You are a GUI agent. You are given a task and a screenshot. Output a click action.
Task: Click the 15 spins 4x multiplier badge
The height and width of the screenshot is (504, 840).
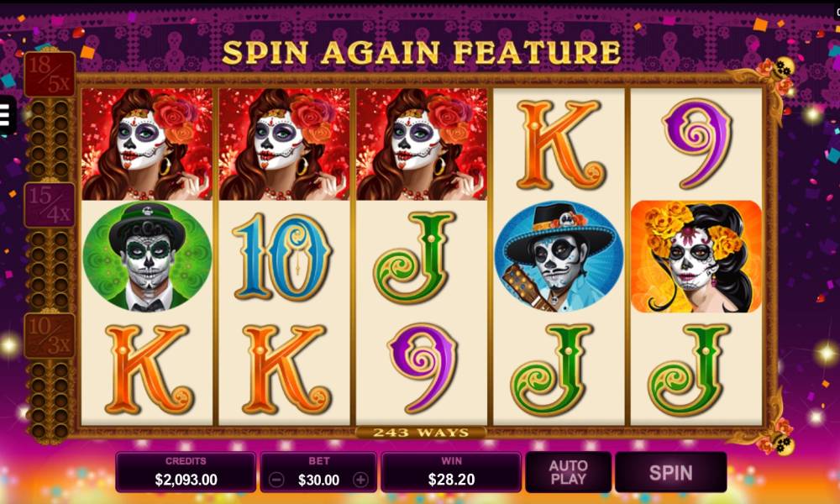(50, 205)
